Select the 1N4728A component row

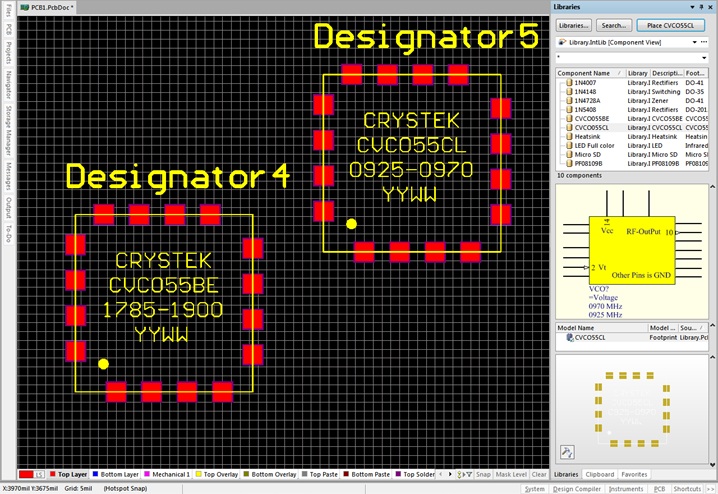[x=633, y=101]
